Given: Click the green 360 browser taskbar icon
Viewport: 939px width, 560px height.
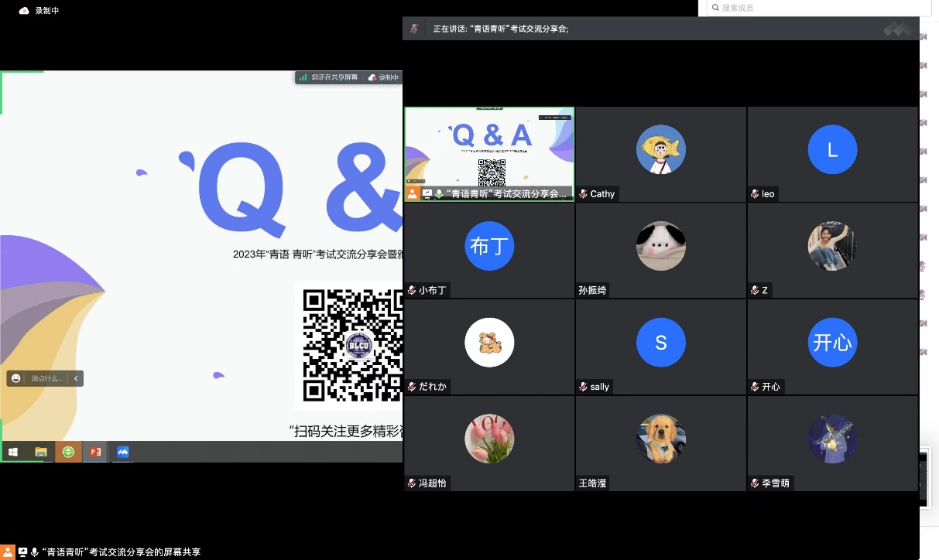Looking at the screenshot, I should pos(68,452).
